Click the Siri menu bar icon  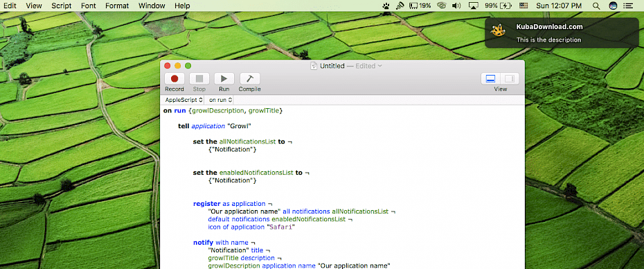[x=613, y=6]
